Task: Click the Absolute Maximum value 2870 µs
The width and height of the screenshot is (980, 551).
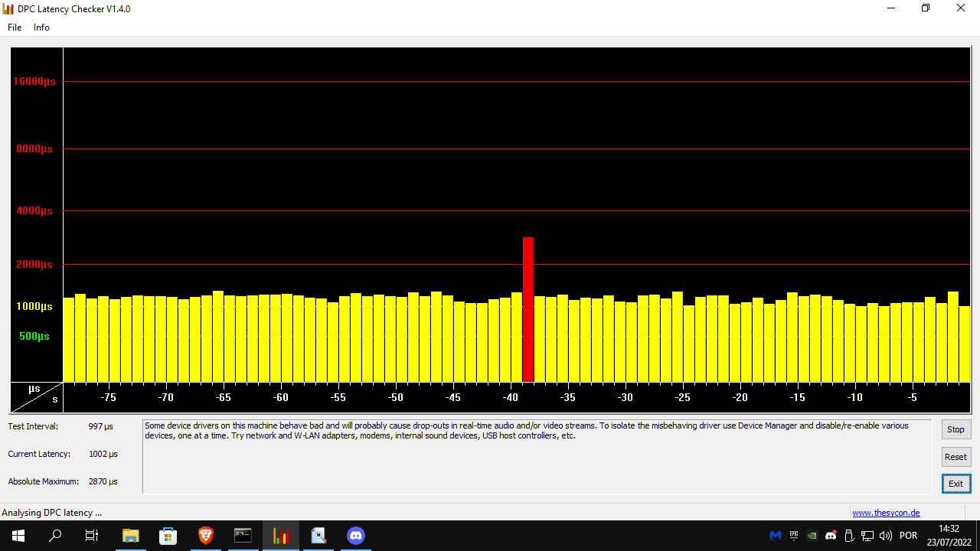Action: click(x=103, y=481)
